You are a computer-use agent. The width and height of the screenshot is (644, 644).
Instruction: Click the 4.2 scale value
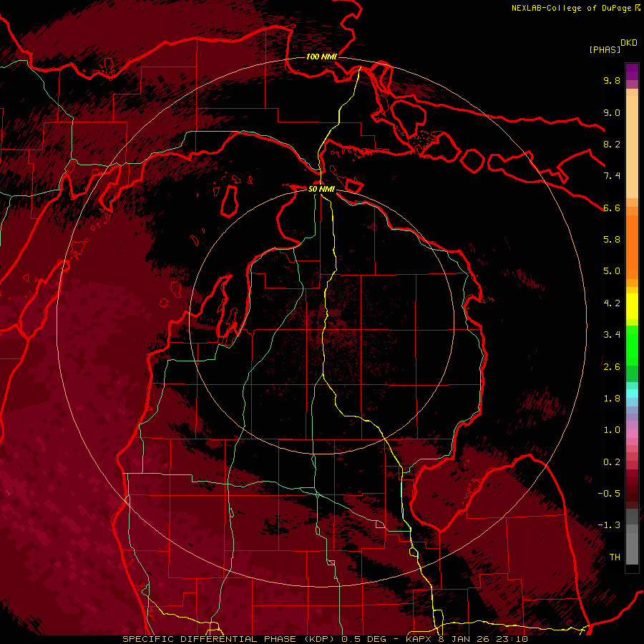(x=612, y=303)
